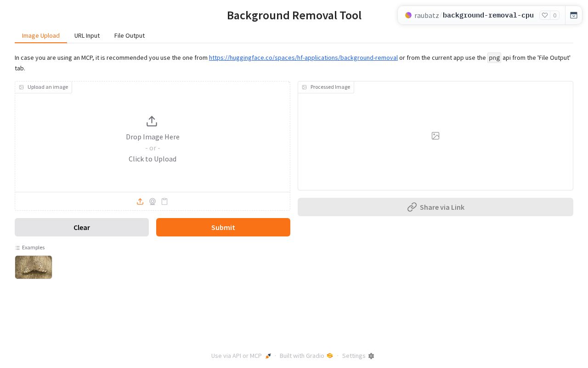The image size is (588, 368).
Task: Click the upload file source icon
Action: [140, 201]
